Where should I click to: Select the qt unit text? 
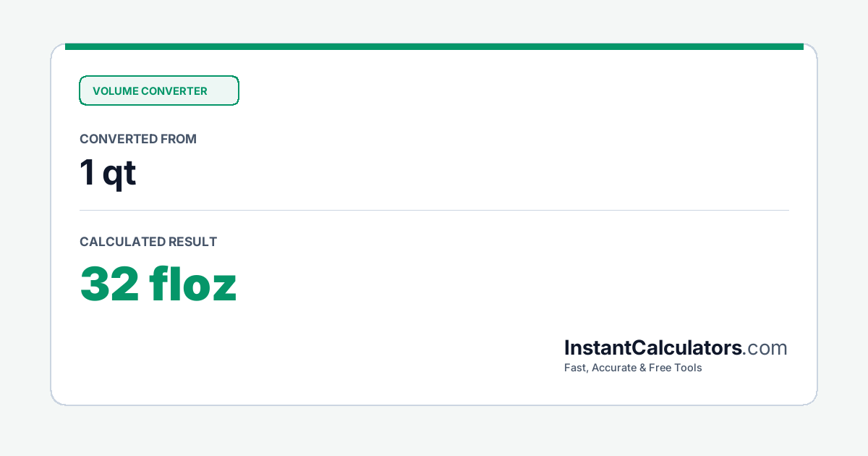point(119,174)
